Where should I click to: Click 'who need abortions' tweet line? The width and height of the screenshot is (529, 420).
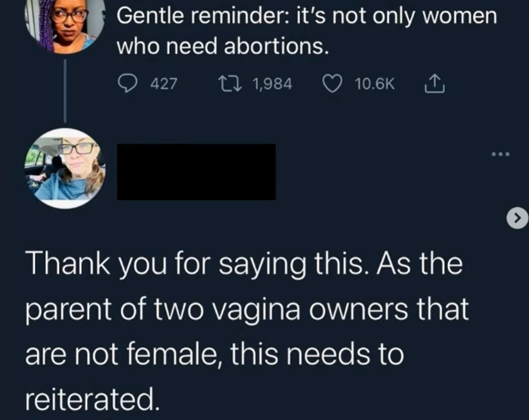[x=223, y=46]
